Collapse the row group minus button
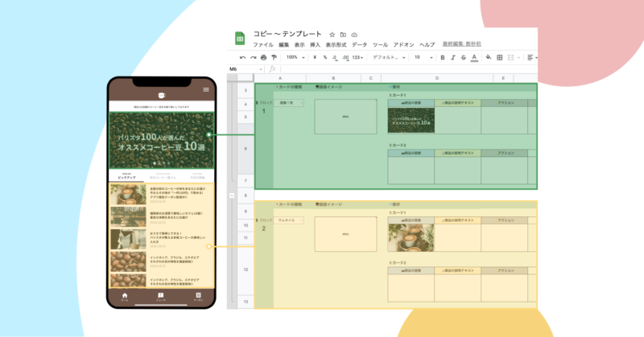Screen dimensions: 644x337 point(232,195)
